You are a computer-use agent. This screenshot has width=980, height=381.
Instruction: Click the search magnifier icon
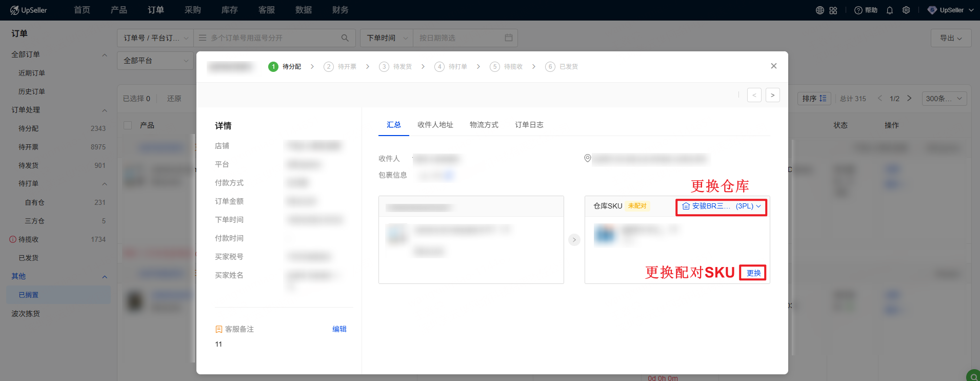point(345,38)
